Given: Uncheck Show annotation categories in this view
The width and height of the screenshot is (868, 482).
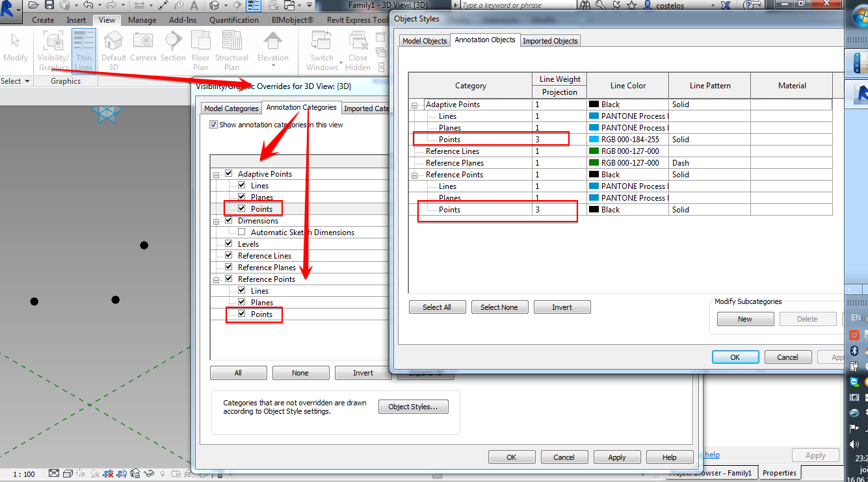Looking at the screenshot, I should pyautogui.click(x=213, y=124).
